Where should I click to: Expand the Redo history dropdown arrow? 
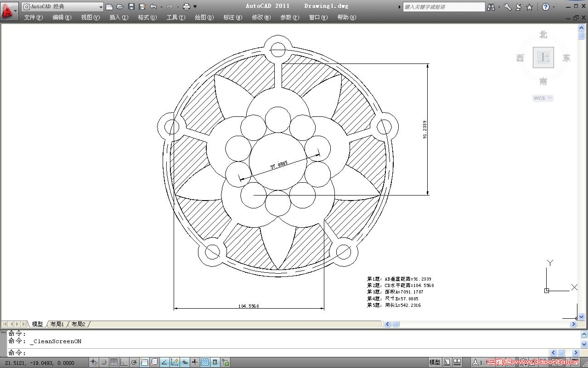coord(177,6)
